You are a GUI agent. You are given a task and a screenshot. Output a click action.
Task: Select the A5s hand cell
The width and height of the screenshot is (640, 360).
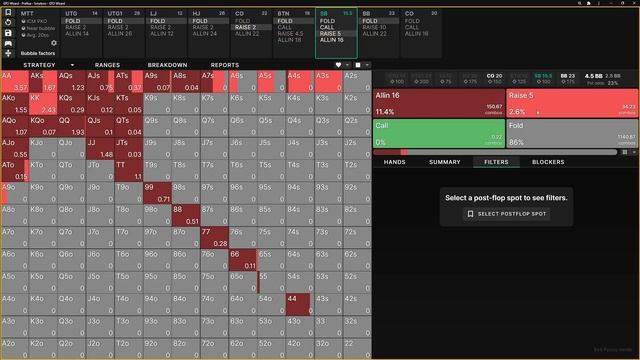pos(272,82)
